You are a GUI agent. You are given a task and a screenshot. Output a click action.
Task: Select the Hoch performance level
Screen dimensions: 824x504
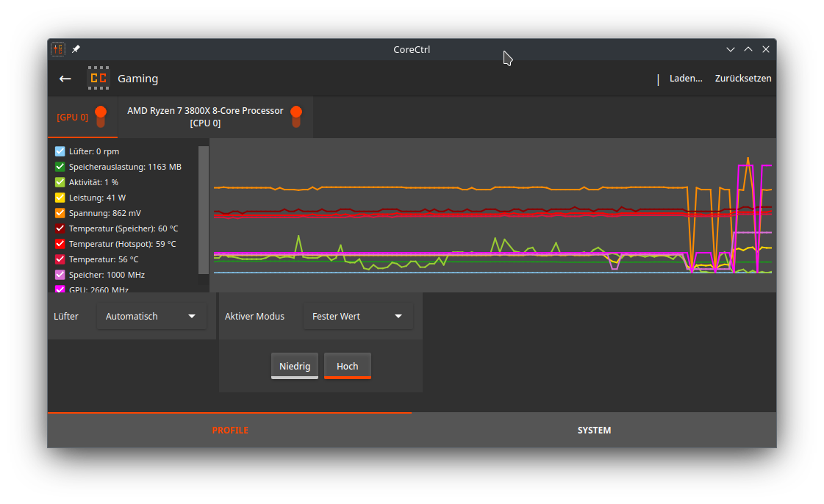click(x=348, y=366)
